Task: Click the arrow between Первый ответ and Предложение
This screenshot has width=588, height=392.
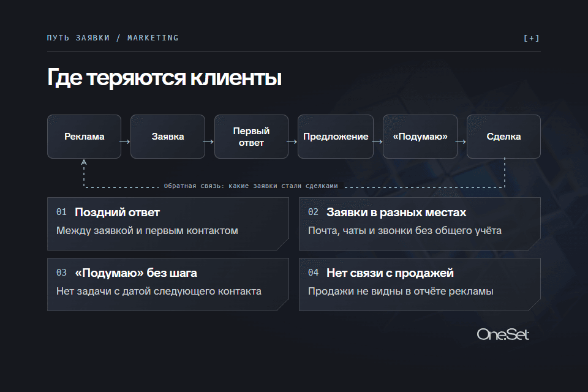Action: pyautogui.click(x=292, y=142)
